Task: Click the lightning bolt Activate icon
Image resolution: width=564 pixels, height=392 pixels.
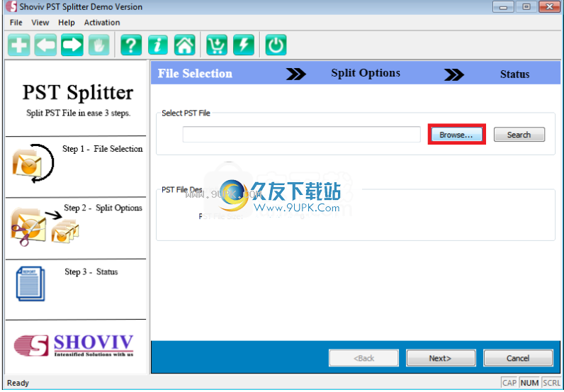Action: pos(244,45)
